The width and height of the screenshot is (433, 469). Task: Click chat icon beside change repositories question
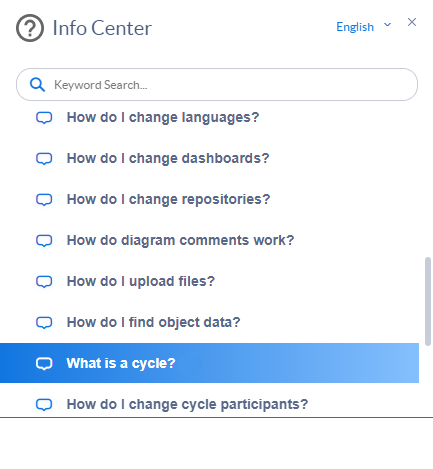click(44, 200)
